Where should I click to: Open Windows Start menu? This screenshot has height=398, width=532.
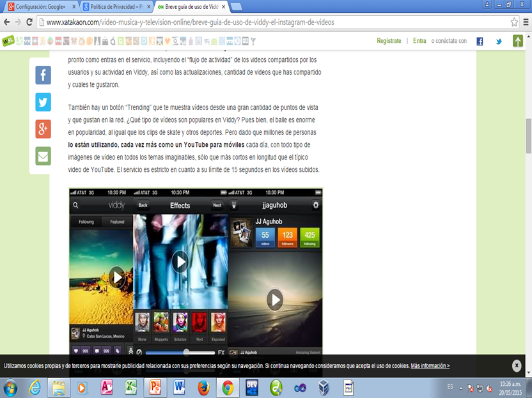coord(10,388)
